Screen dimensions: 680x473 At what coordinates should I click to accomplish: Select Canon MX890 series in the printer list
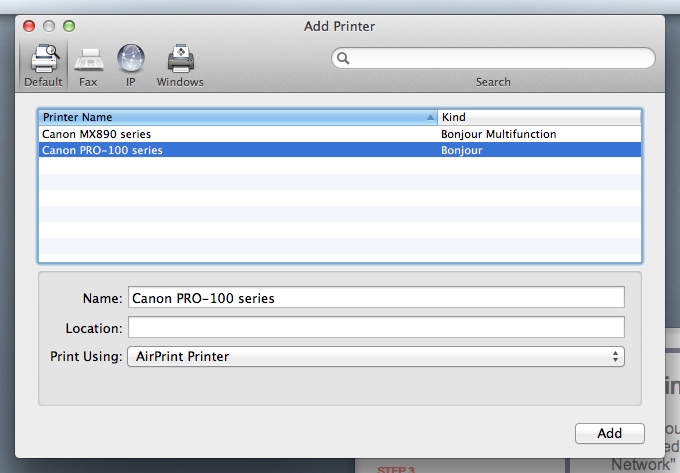[x=97, y=134]
